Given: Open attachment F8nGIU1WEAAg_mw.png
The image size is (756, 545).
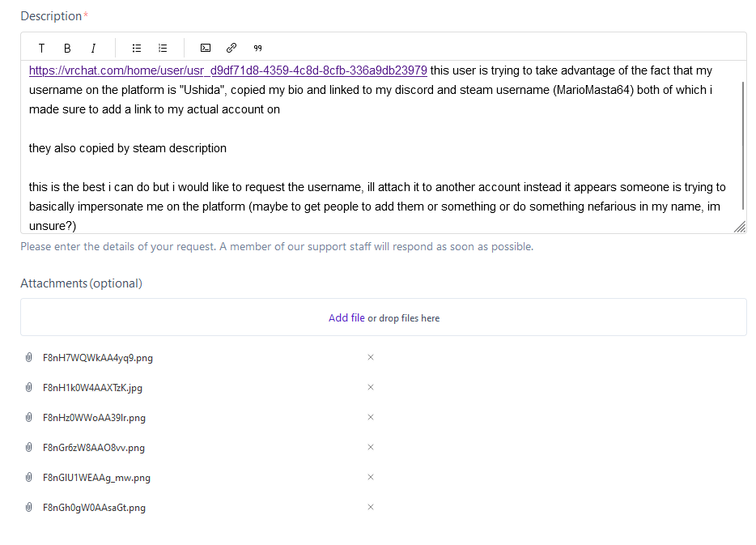Looking at the screenshot, I should pos(96,478).
